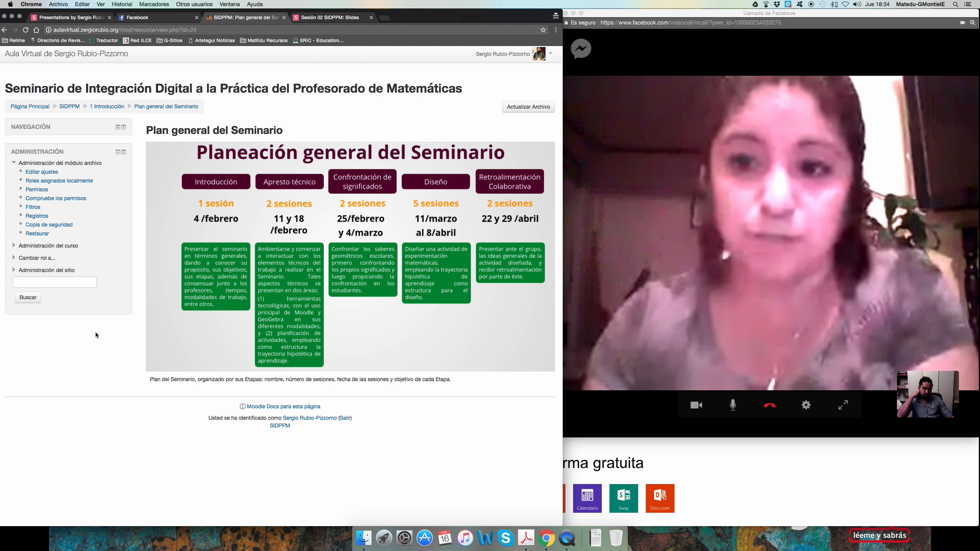The height and width of the screenshot is (551, 980).
Task: Click the admin search input field
Action: [x=55, y=282]
